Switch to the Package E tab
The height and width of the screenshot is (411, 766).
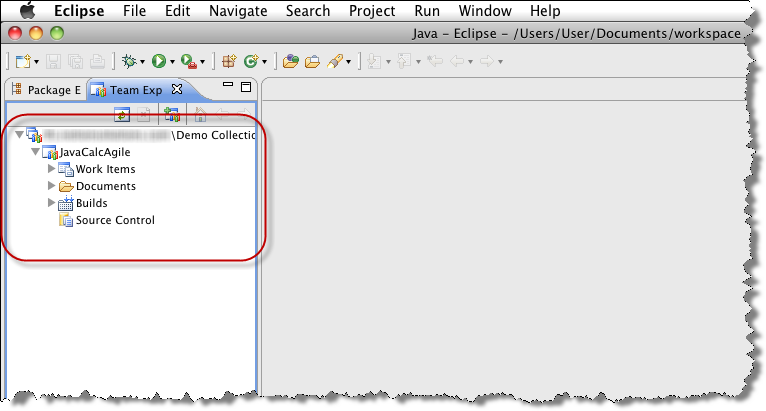[x=46, y=90]
